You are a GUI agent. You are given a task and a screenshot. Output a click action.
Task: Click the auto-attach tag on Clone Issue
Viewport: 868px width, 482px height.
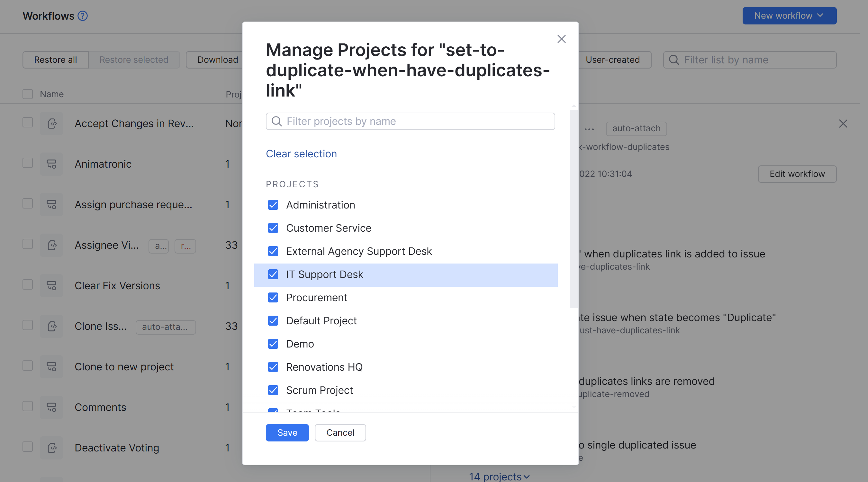166,327
